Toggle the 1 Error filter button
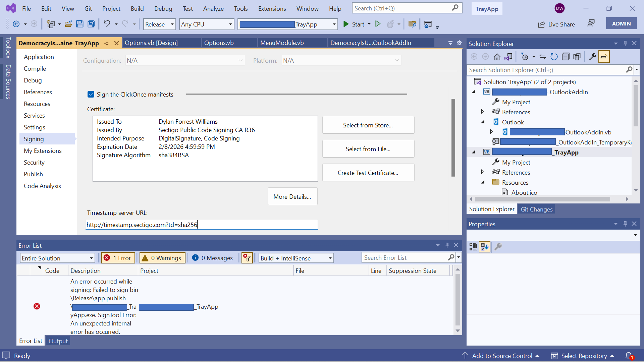Viewport: 644px width, 362px height. (x=118, y=258)
